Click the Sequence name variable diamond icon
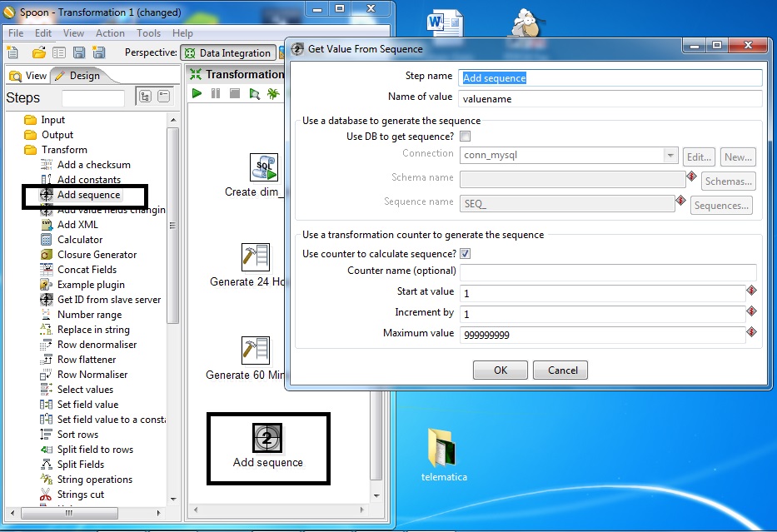 click(681, 200)
